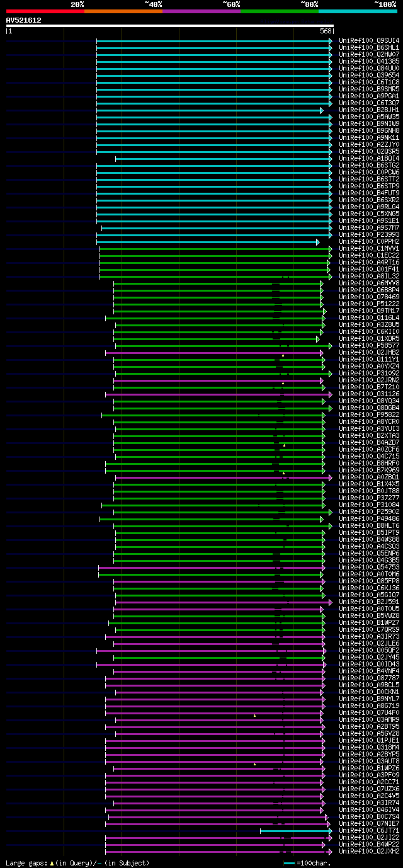The width and height of the screenshot is (403, 868).
Task: Click cyan alignment bar of UniRef100_Q84UU0
Action: point(214,68)
